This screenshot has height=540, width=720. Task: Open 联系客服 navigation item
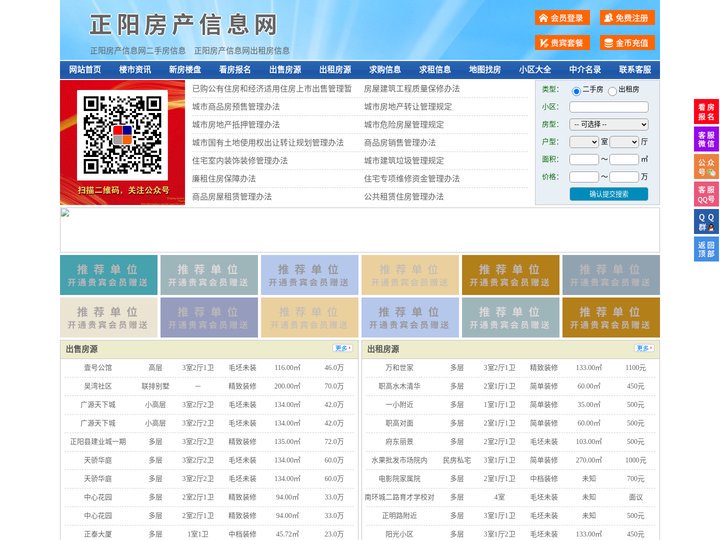point(635,70)
